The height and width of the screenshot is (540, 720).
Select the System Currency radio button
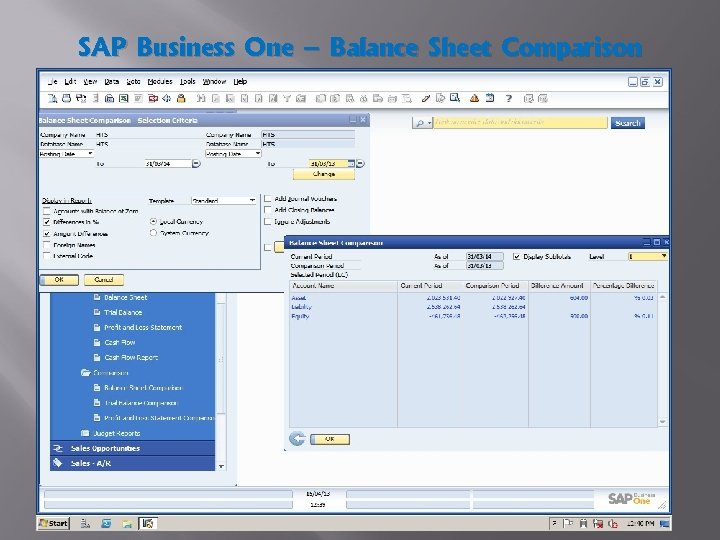[x=153, y=233]
